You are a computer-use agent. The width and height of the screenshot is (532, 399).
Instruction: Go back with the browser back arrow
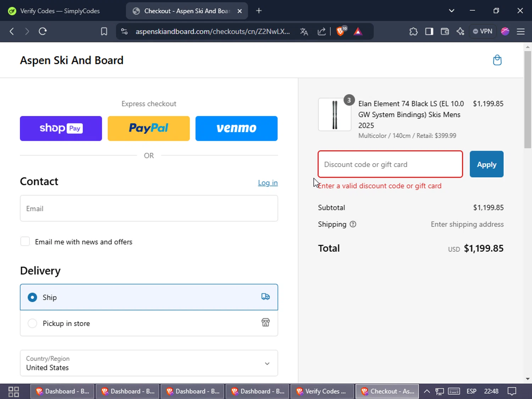(12, 32)
